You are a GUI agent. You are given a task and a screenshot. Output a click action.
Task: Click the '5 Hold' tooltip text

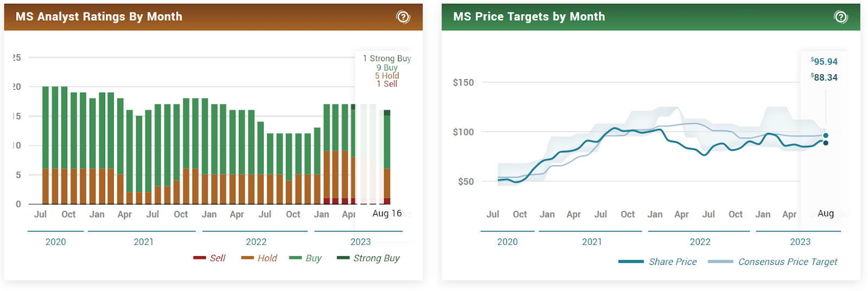387,75
